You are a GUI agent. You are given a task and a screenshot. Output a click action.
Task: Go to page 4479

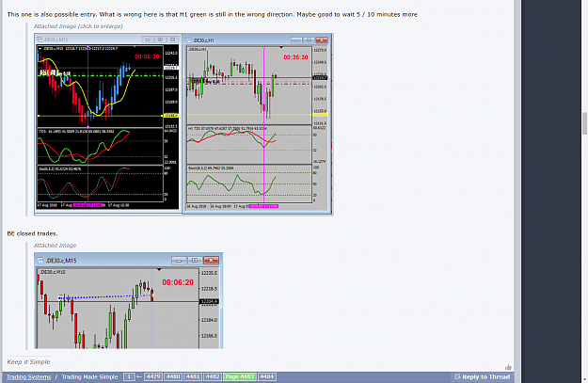pyautogui.click(x=153, y=377)
